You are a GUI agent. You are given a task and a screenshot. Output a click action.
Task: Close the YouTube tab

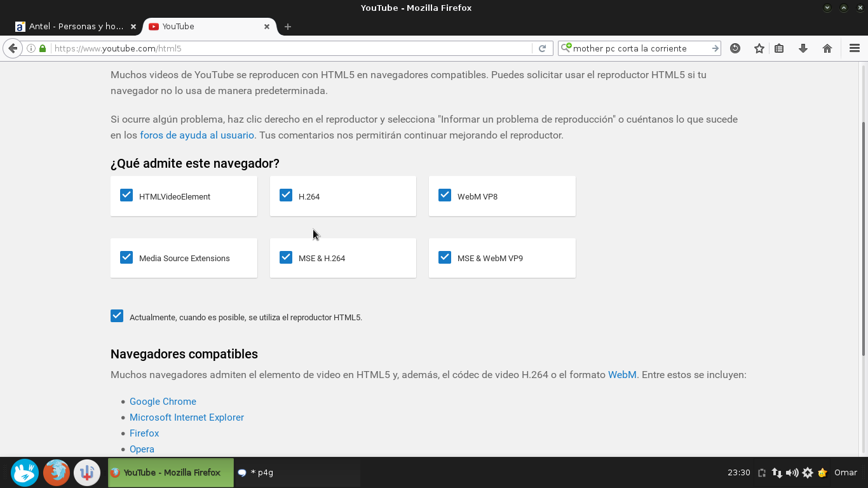(267, 27)
